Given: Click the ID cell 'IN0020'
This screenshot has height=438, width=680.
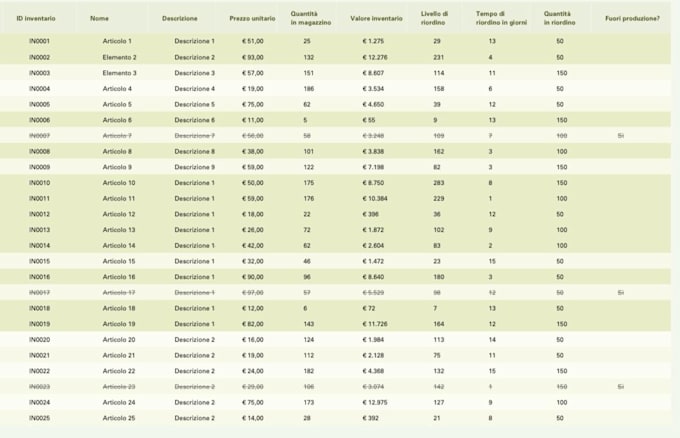Looking at the screenshot, I should click(x=39, y=340).
